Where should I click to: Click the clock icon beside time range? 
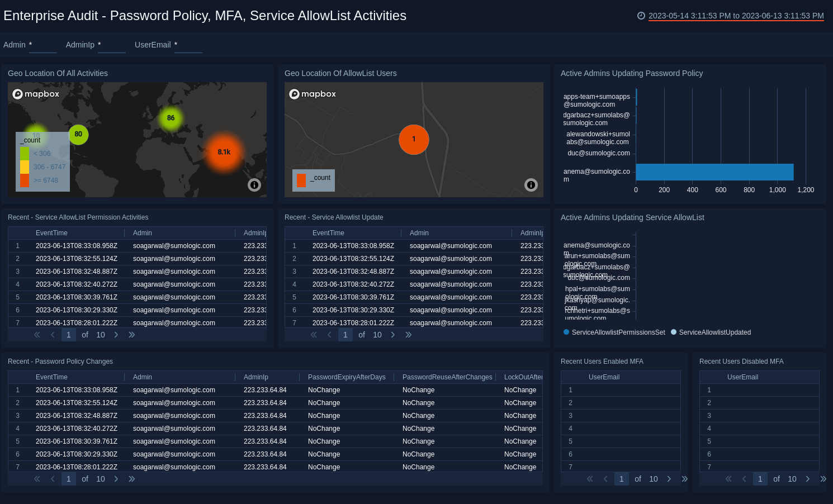641,16
